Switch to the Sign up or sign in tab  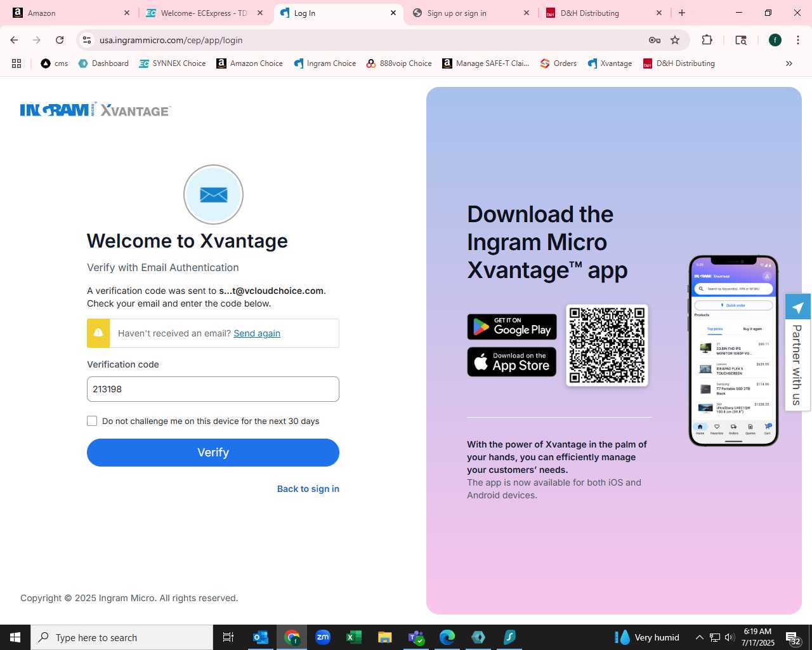[469, 13]
